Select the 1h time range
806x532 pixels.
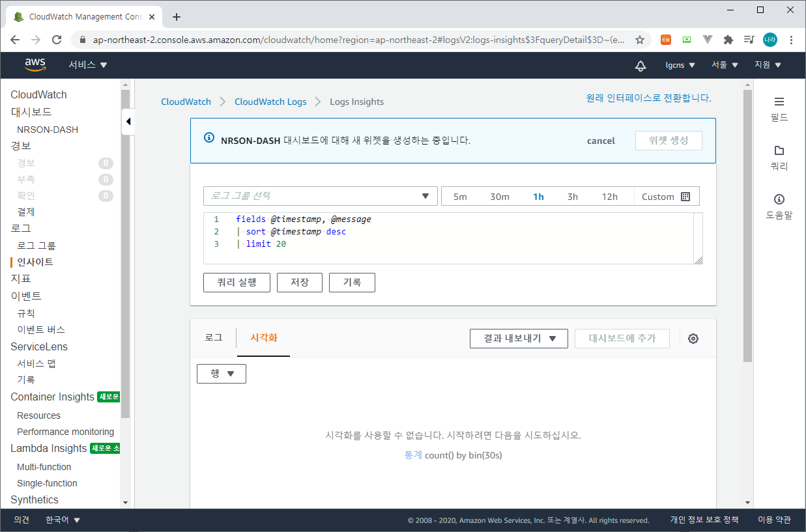538,197
